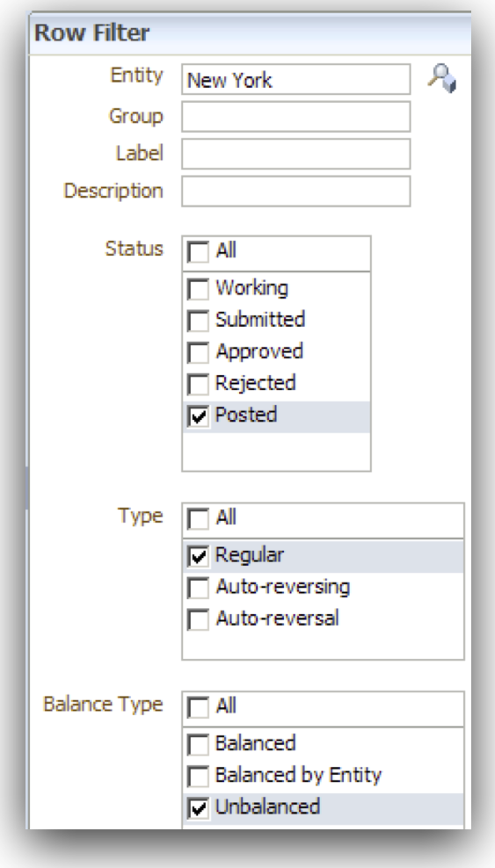
Task: Check the Balance Type All checkbox
Action: (198, 707)
